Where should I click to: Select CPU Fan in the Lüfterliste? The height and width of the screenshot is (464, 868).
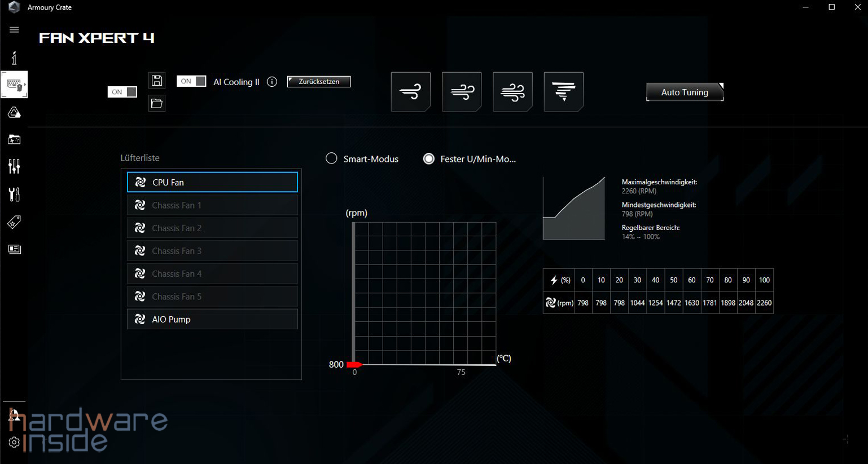pyautogui.click(x=212, y=182)
